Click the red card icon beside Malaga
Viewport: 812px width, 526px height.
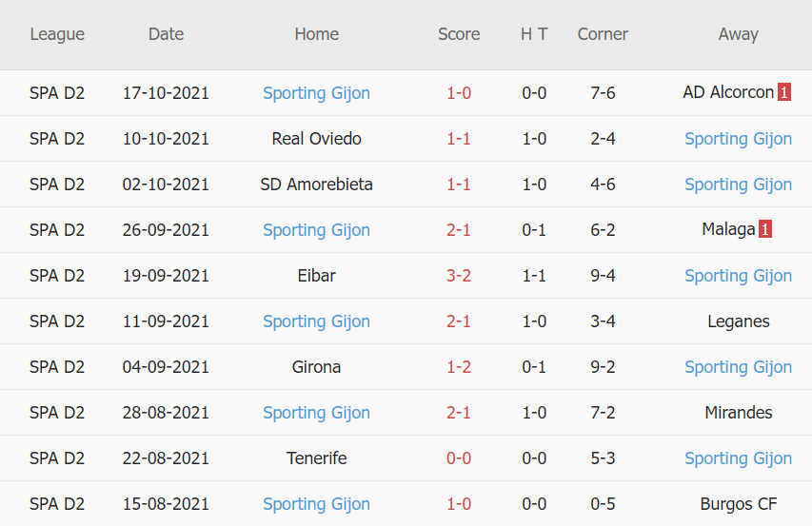pyautogui.click(x=764, y=230)
